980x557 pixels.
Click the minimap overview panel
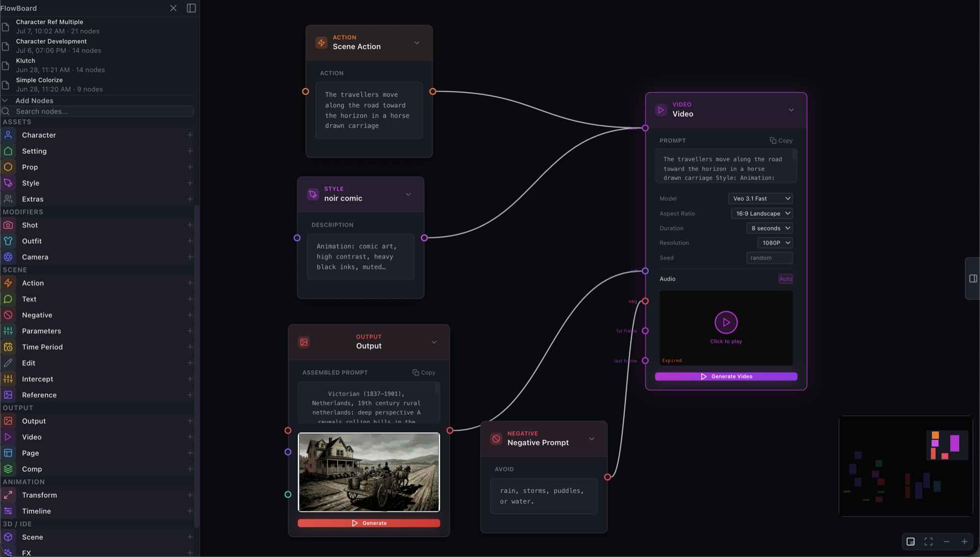pos(906,466)
